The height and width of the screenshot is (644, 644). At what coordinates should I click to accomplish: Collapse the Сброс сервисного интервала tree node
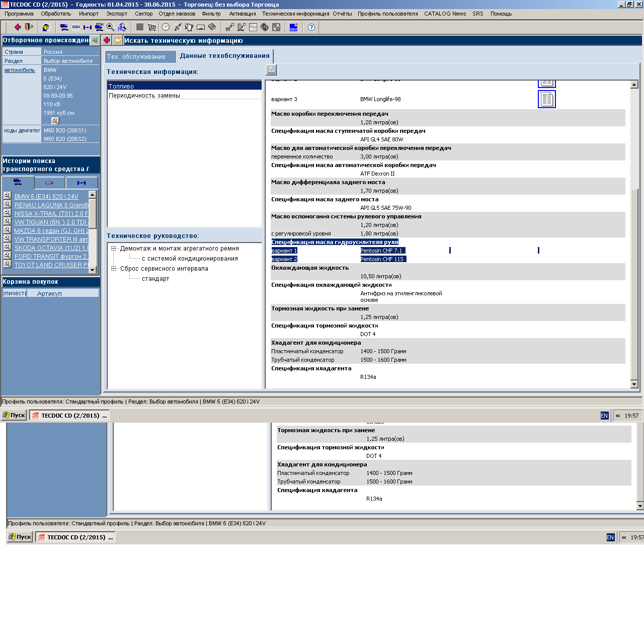[114, 269]
